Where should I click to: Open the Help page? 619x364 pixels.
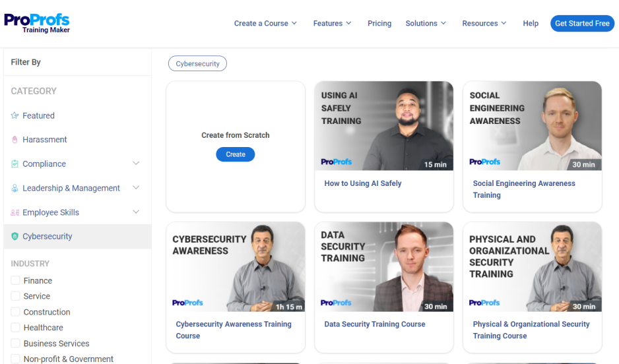531,23
